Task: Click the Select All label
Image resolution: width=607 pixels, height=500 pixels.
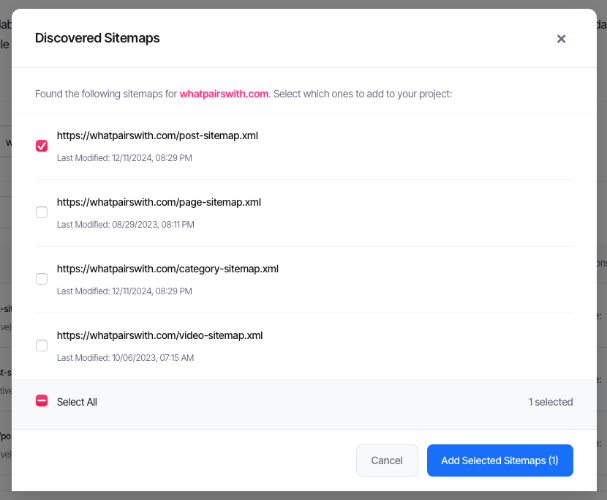Action: (x=77, y=402)
